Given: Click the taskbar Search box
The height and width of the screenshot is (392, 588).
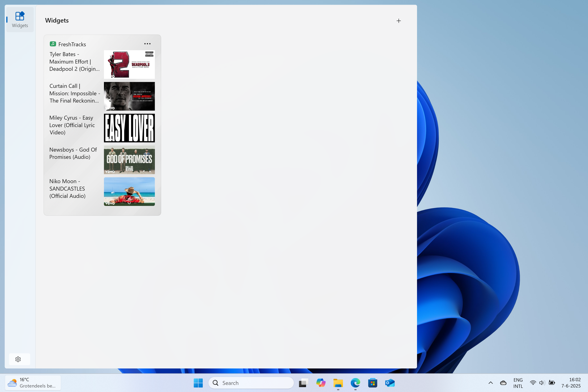Looking at the screenshot, I should point(251,383).
